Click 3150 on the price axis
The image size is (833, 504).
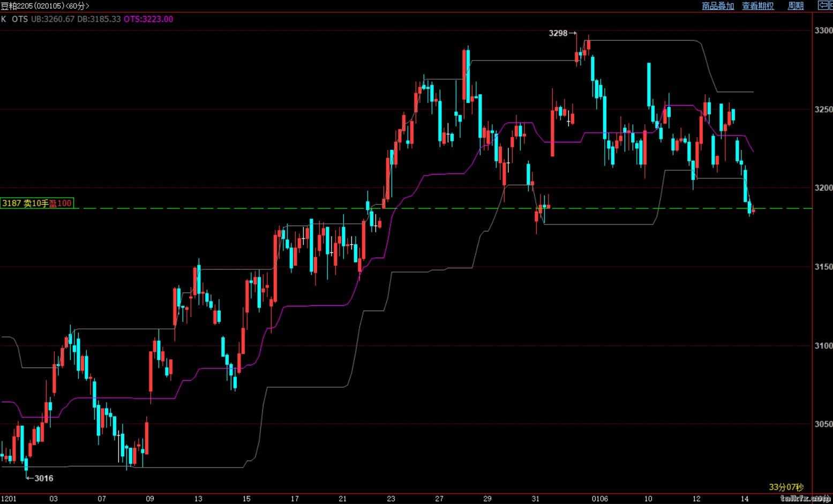pyautogui.click(x=823, y=267)
